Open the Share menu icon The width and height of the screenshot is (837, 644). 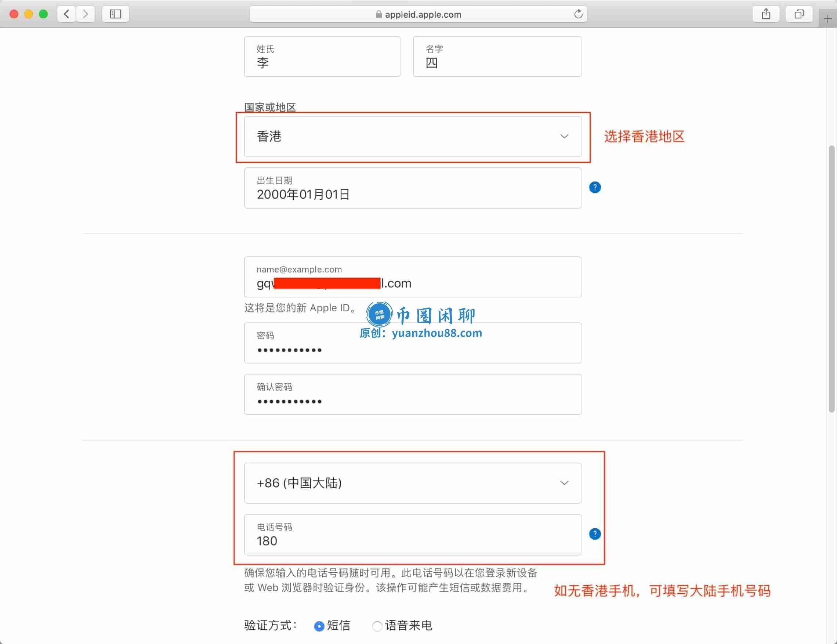(x=766, y=14)
